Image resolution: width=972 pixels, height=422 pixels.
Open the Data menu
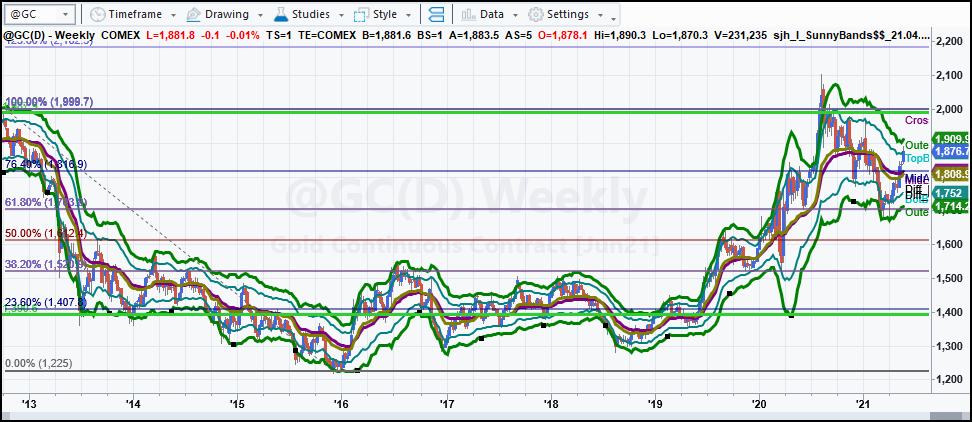pyautogui.click(x=488, y=14)
